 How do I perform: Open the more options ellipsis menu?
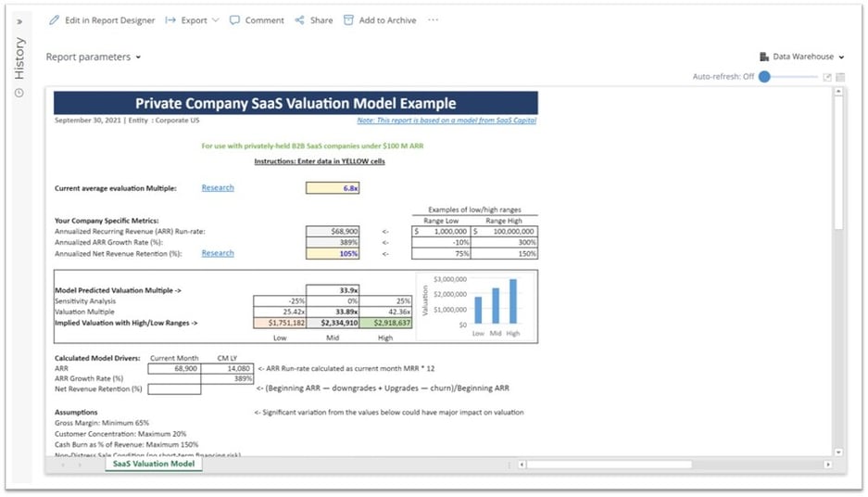[x=433, y=20]
